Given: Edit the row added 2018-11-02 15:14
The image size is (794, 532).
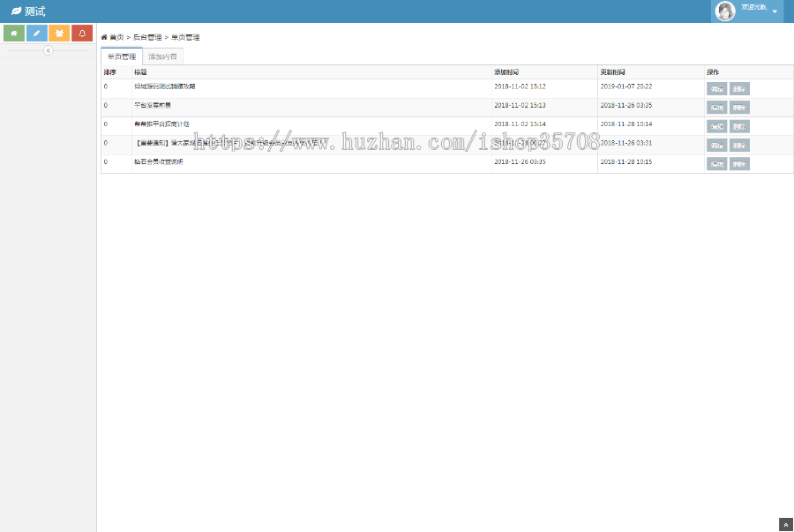Looking at the screenshot, I should tap(717, 126).
